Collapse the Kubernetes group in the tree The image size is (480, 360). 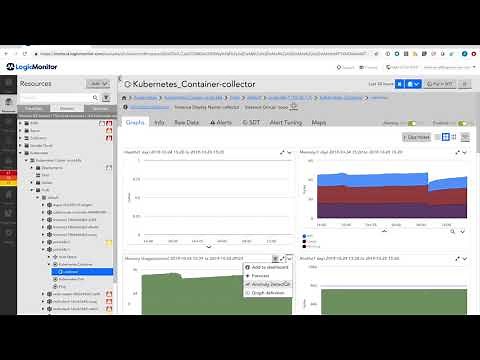coord(20,153)
